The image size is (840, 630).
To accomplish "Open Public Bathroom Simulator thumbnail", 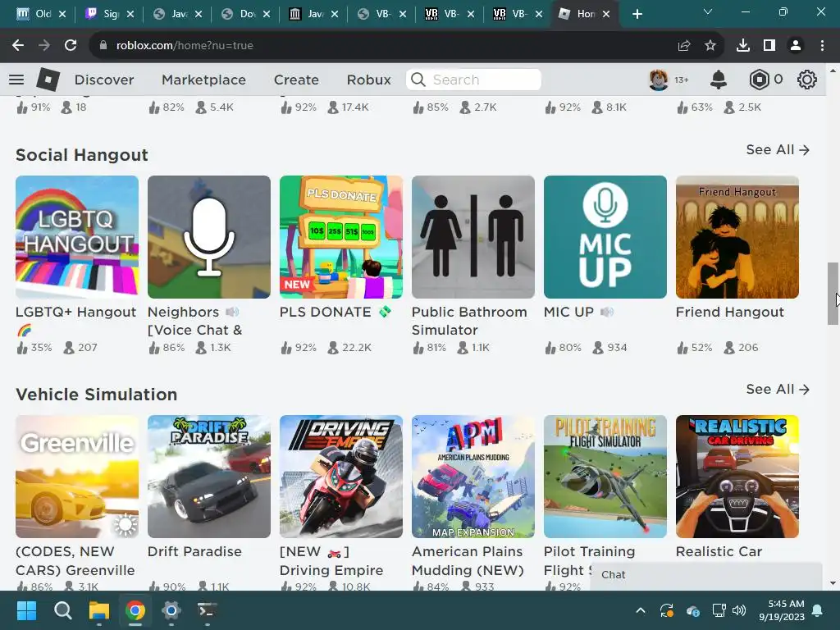I will [473, 237].
